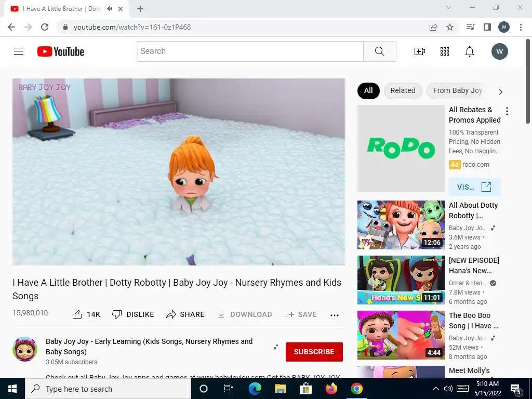Click '[NEW EPISODE] Hana's New' title
The width and height of the screenshot is (532, 399).
pyautogui.click(x=474, y=265)
